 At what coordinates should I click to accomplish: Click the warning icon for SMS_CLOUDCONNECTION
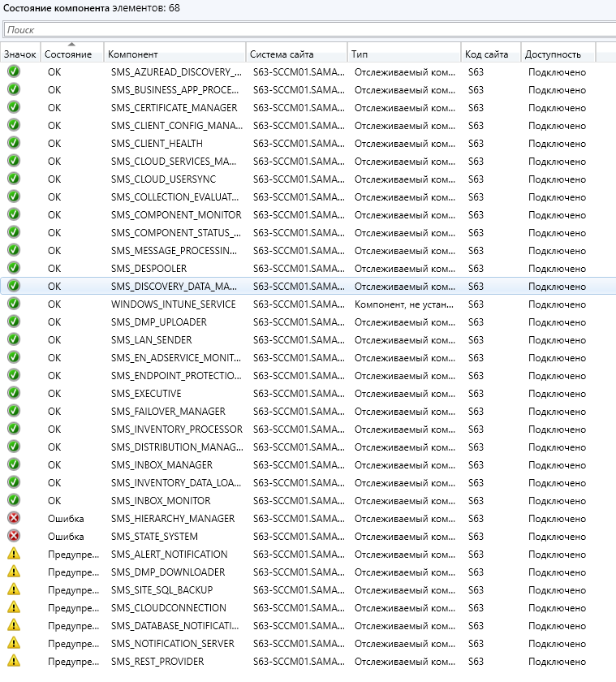click(14, 606)
